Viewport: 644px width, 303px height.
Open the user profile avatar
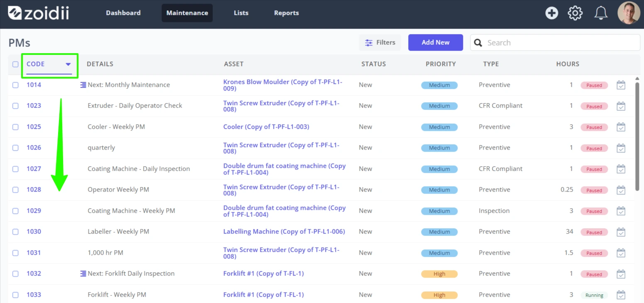coord(629,13)
